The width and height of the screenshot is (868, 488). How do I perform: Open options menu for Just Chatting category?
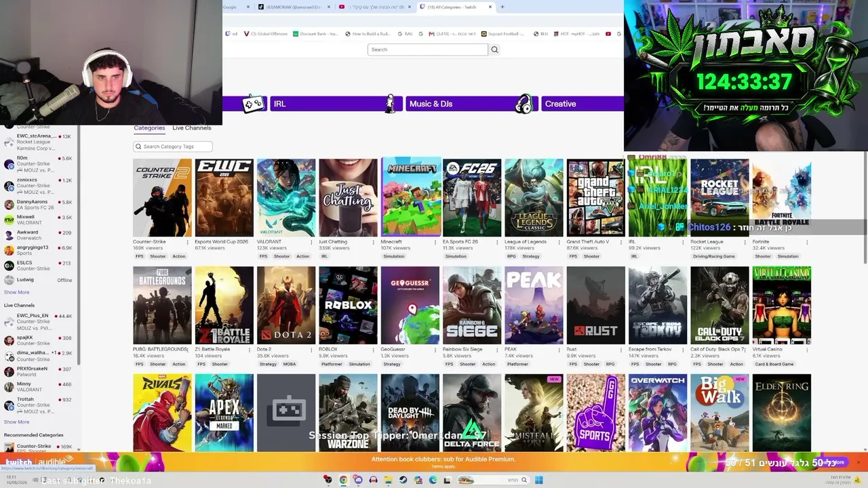tap(374, 242)
